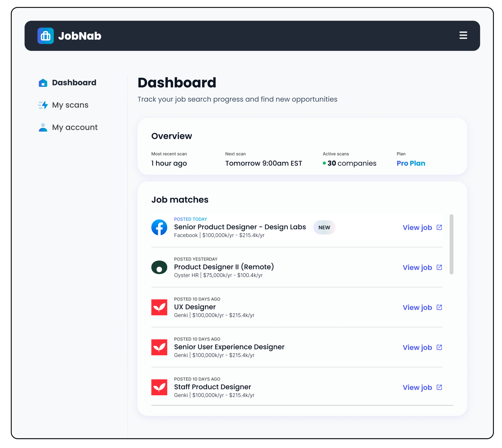This screenshot has height=448, width=502.
Task: View job for Staff Product Designer
Action: (x=417, y=387)
